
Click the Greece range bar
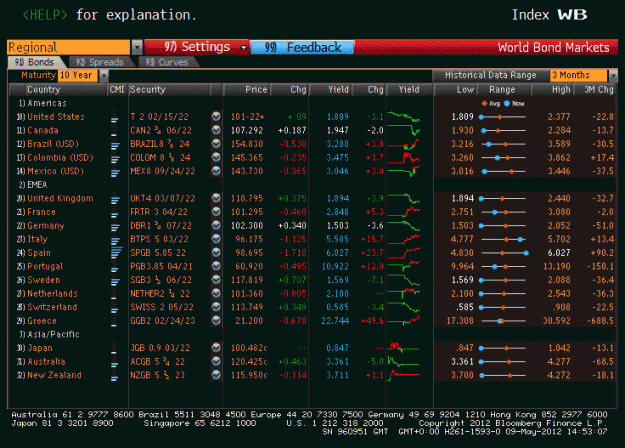504,321
